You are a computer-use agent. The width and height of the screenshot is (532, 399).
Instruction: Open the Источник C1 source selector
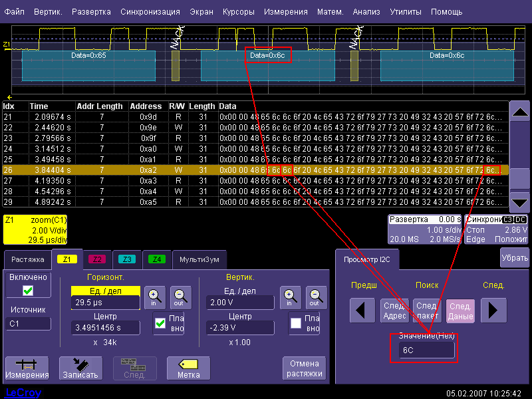28,324
